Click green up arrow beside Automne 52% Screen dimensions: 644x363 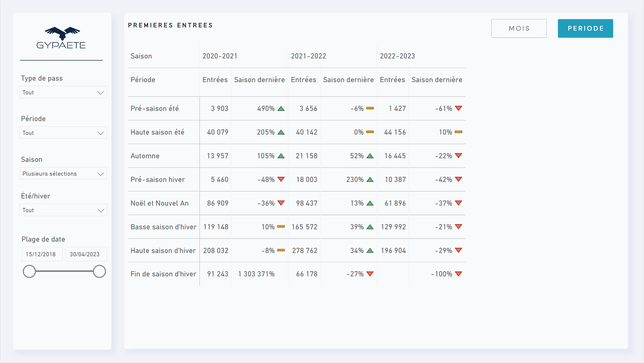[x=370, y=156]
